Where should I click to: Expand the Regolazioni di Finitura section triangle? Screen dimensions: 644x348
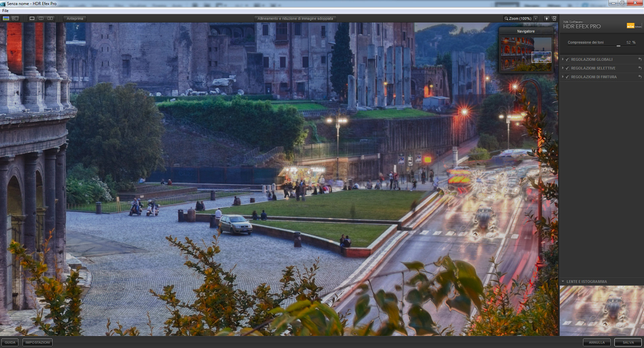click(x=563, y=77)
